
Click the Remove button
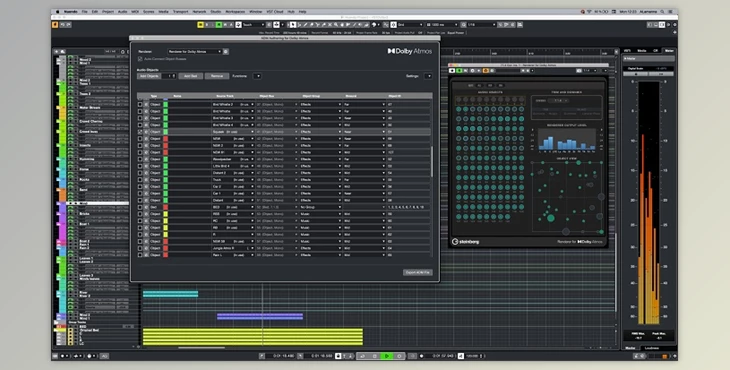tap(217, 76)
